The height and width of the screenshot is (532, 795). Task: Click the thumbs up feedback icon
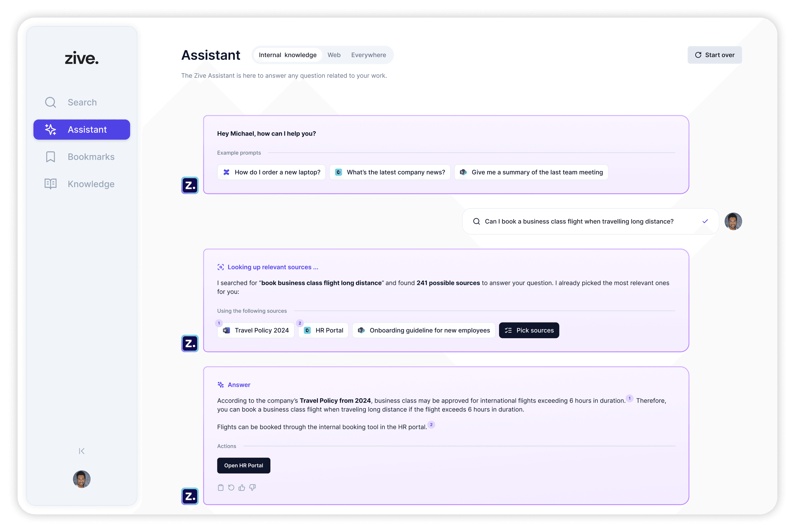[242, 488]
